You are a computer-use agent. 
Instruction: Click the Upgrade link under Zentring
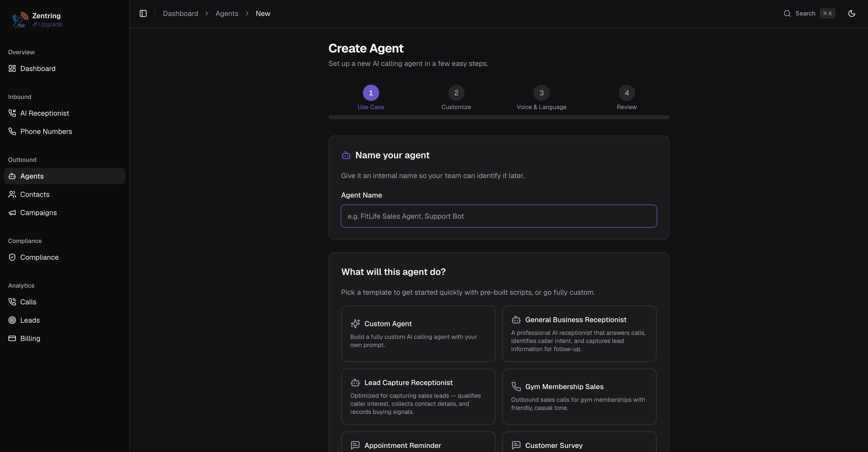pos(47,24)
